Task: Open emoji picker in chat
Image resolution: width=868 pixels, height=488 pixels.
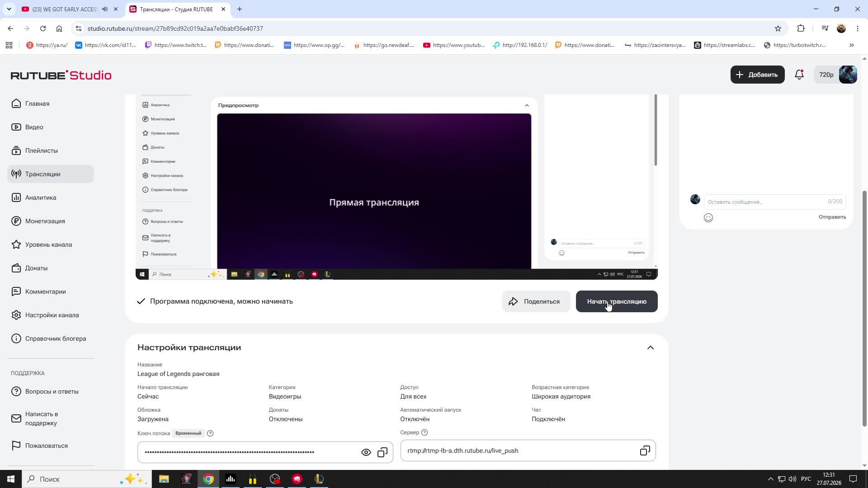Action: tap(708, 218)
